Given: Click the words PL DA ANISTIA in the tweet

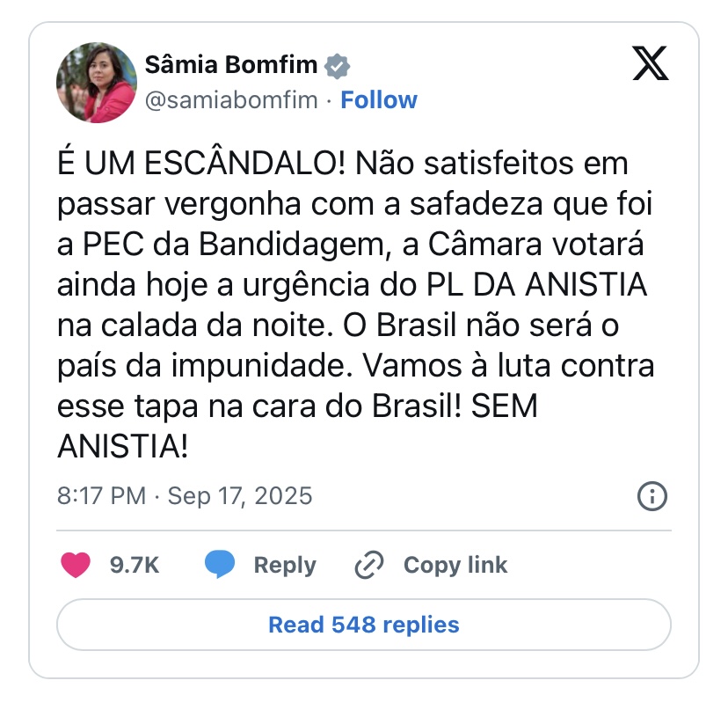Looking at the screenshot, I should (x=536, y=284).
